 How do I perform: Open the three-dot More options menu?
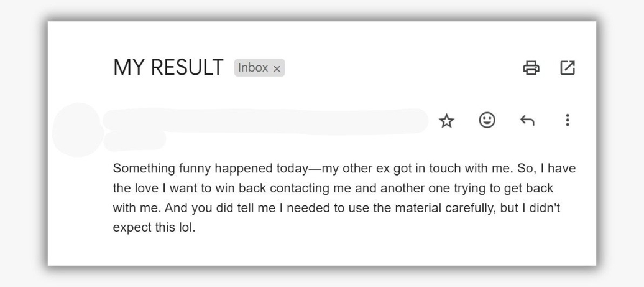(567, 120)
